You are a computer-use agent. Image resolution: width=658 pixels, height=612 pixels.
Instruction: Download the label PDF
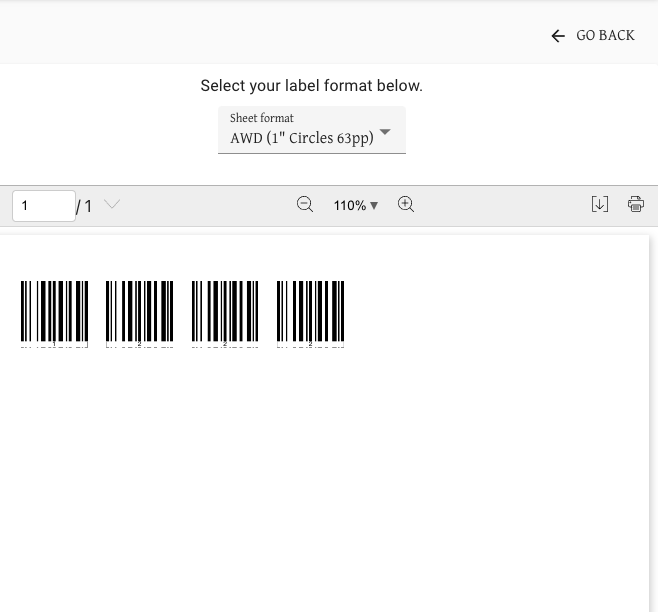pos(600,204)
